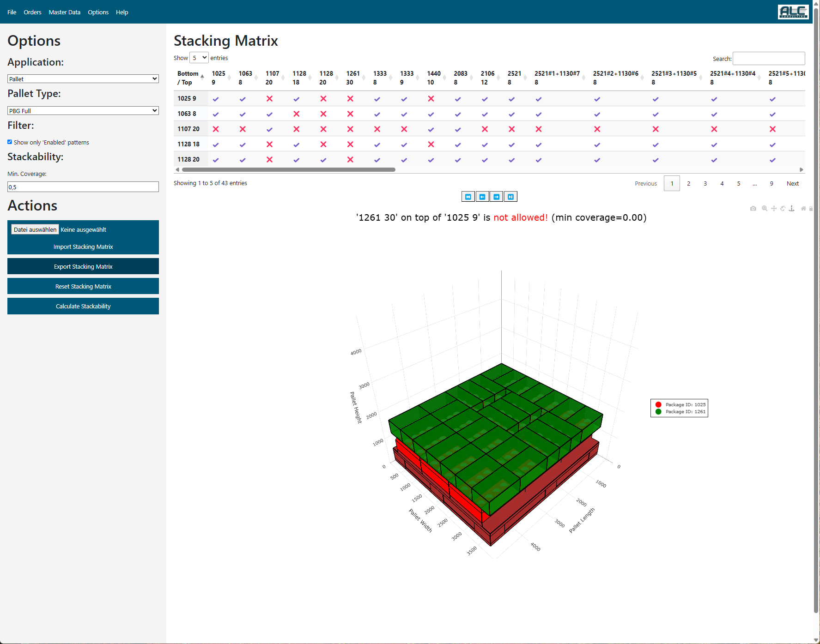The height and width of the screenshot is (644, 820).
Task: Sort by the 2521#1+1130#7 column header
Action: 560,78
